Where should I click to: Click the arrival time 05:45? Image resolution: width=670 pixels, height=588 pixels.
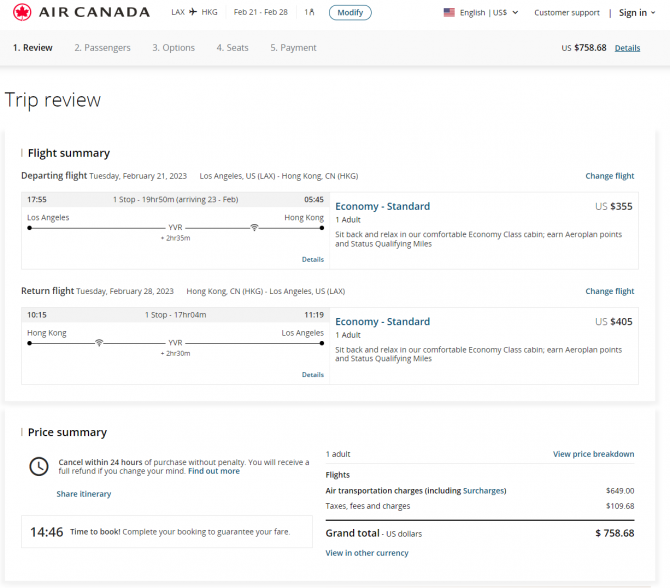tap(314, 200)
